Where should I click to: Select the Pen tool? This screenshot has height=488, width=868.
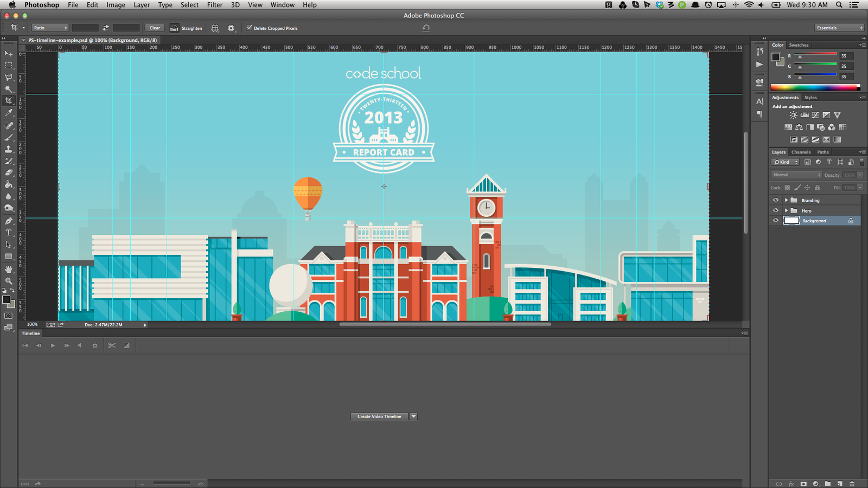click(9, 221)
